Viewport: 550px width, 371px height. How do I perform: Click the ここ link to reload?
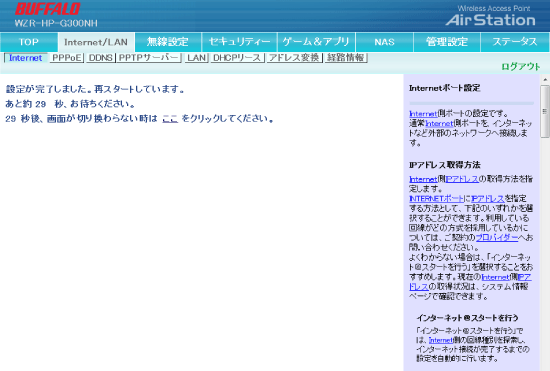(x=170, y=119)
